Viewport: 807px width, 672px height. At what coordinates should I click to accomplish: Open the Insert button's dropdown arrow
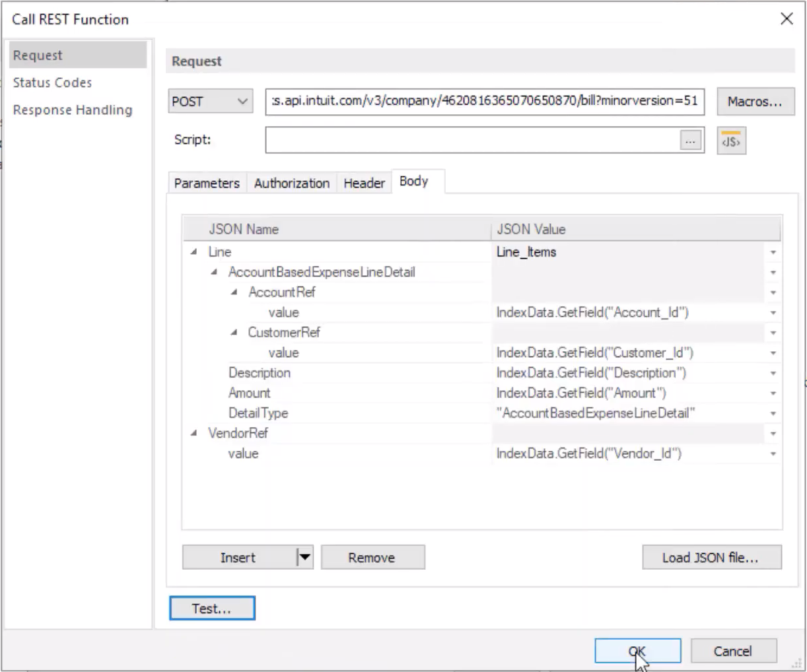[x=304, y=557]
